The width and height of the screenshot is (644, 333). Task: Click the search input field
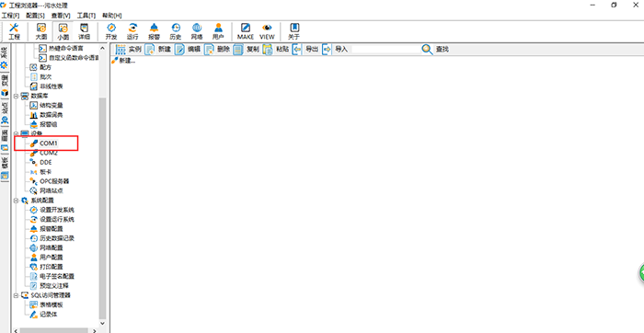(x=385, y=50)
